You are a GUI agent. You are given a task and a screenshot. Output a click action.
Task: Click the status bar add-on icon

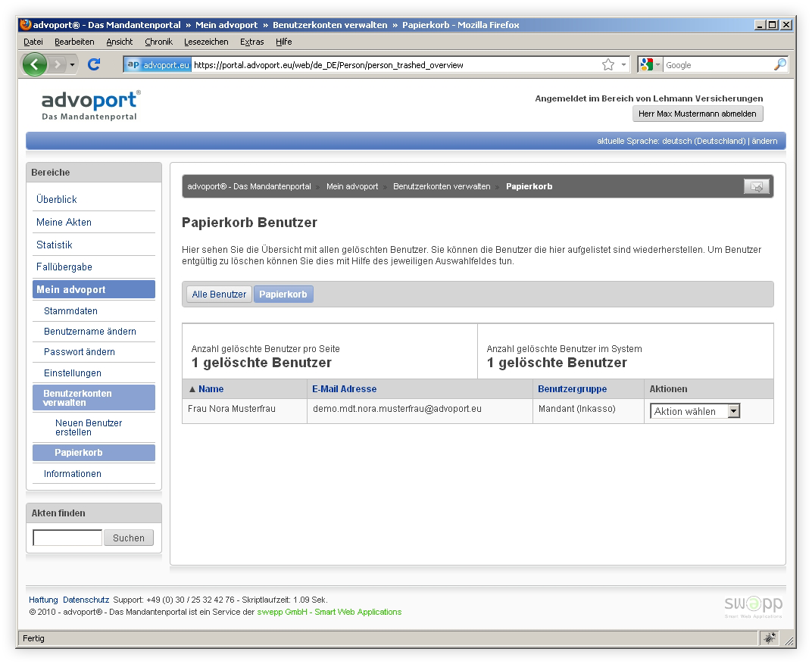[770, 638]
